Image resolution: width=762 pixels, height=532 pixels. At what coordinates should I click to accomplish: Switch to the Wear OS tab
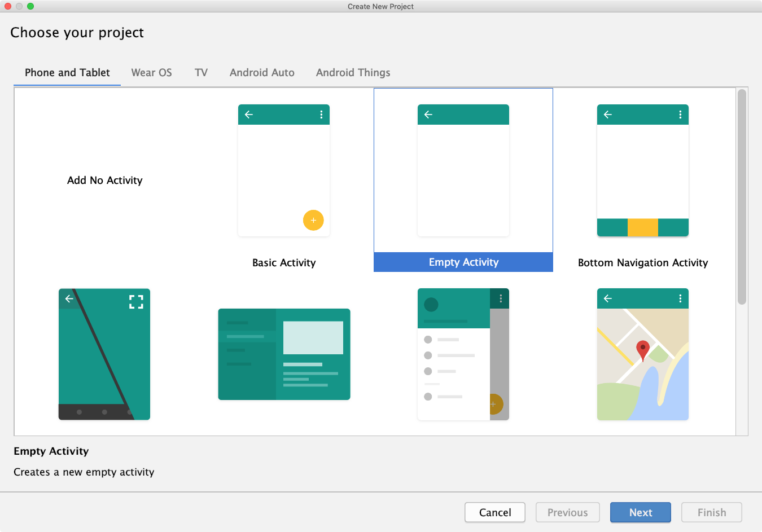151,72
